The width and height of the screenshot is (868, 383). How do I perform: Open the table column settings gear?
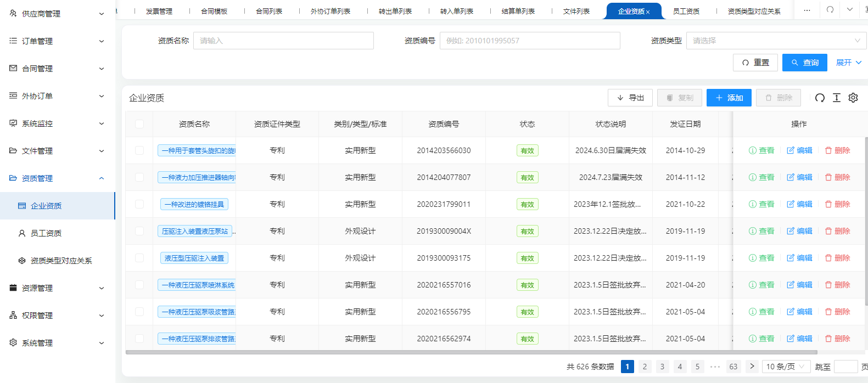[x=853, y=98]
